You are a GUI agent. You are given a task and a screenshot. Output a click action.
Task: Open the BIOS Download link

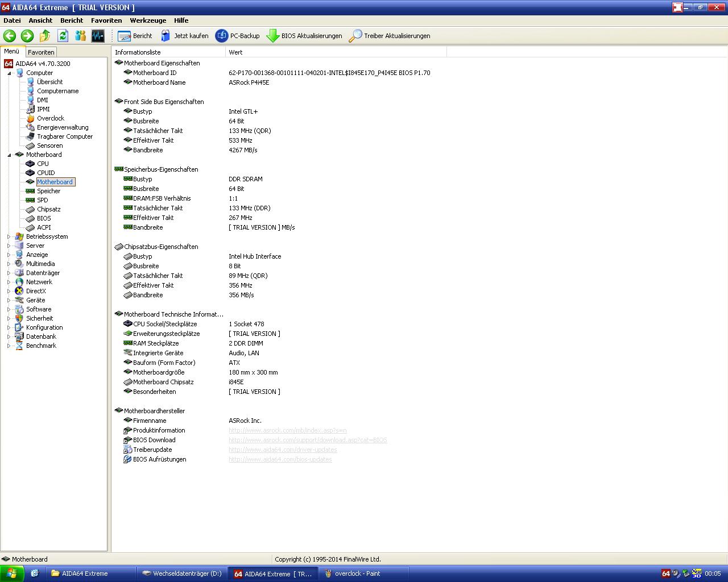coord(308,440)
